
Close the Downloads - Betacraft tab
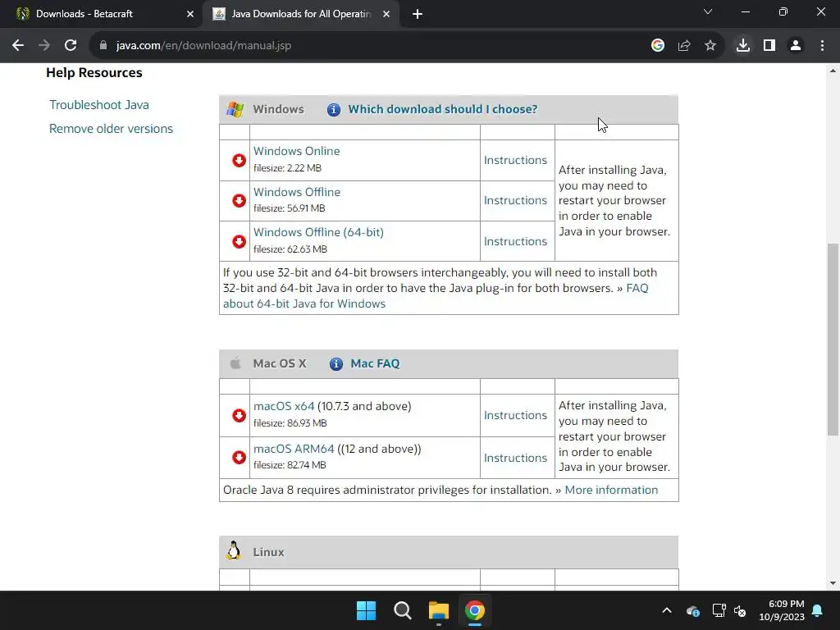pos(190,14)
